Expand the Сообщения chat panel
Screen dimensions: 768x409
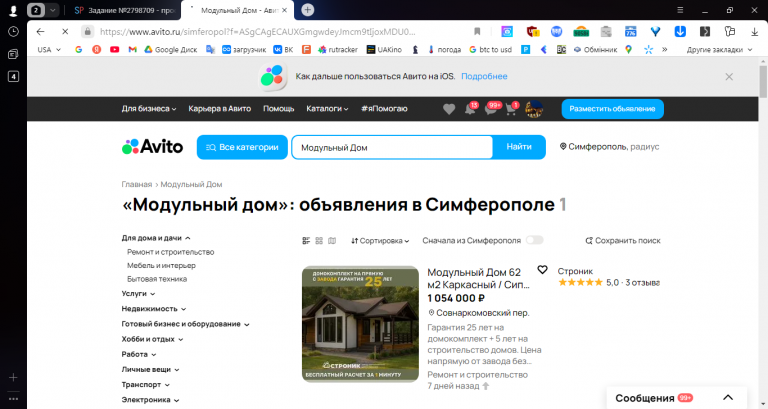(676, 398)
